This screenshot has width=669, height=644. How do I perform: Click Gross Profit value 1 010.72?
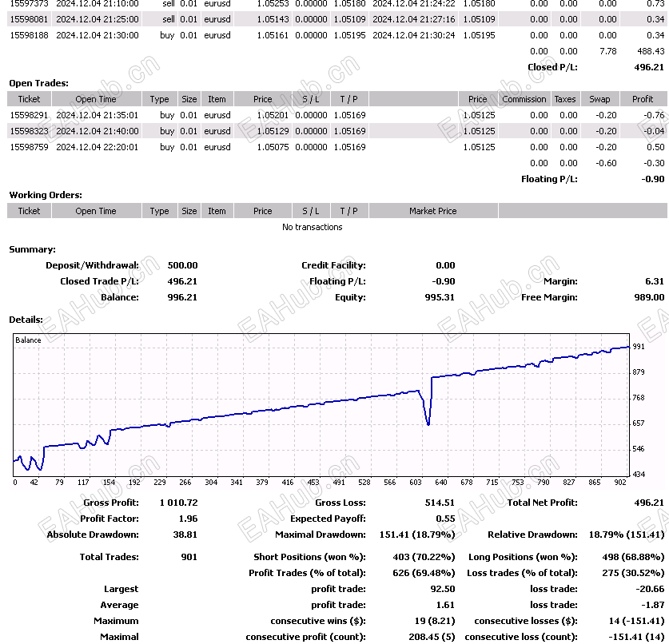click(179, 503)
